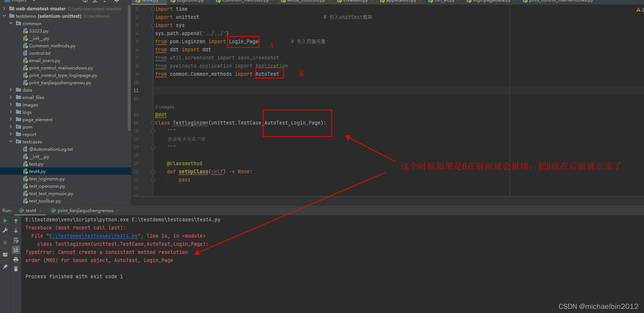Fold the docstring at line 15
This screenshot has height=313, width=644.
pos(153,131)
